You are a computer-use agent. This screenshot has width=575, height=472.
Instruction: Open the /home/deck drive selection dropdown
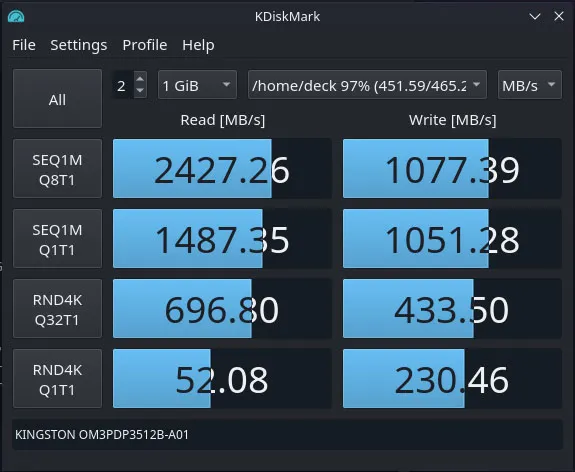pos(367,85)
